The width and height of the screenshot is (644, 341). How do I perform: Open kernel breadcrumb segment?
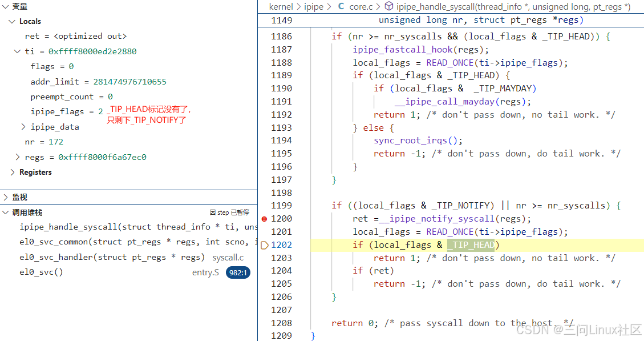click(x=281, y=7)
